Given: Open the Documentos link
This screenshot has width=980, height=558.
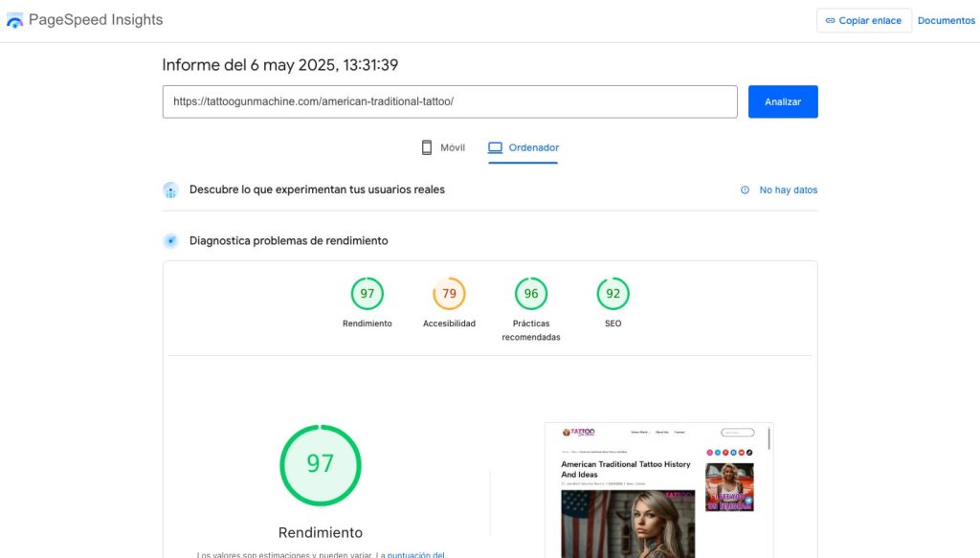Looking at the screenshot, I should coord(946,21).
